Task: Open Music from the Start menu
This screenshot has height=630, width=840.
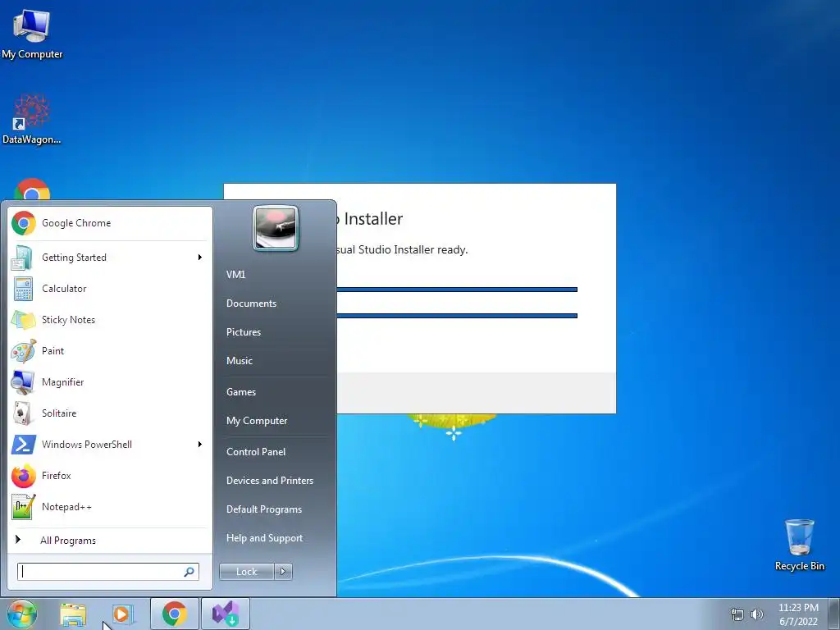Action: click(x=240, y=361)
